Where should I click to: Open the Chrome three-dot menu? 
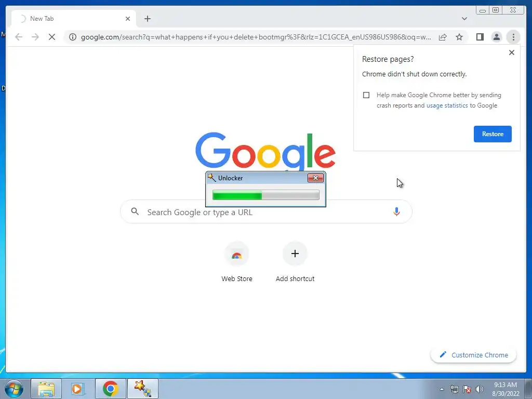click(513, 37)
